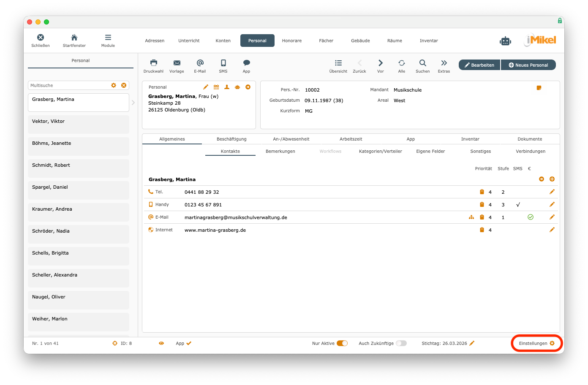Expand sidebar with the chevron arrow
Image resolution: width=588 pixels, height=385 pixels.
133,103
